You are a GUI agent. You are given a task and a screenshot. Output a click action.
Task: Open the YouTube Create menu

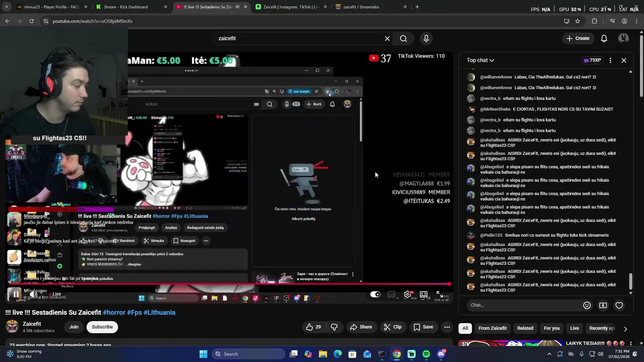coord(578,38)
